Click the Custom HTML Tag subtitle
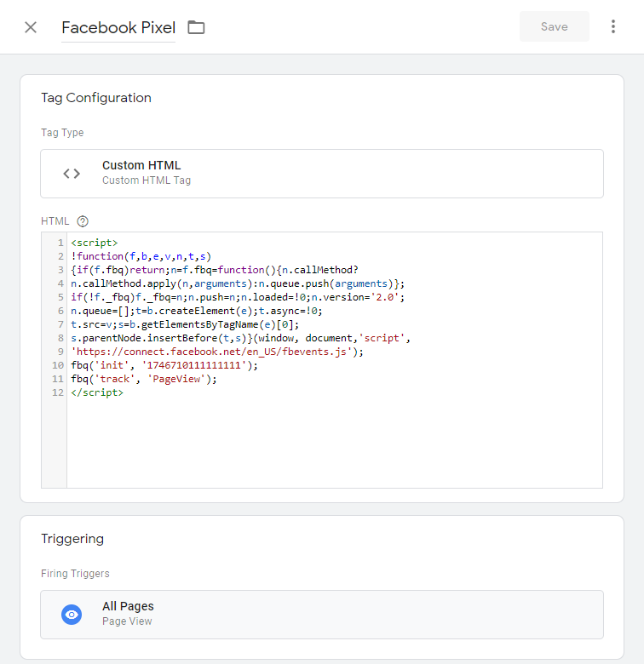This screenshot has height=664, width=644. 147,180
